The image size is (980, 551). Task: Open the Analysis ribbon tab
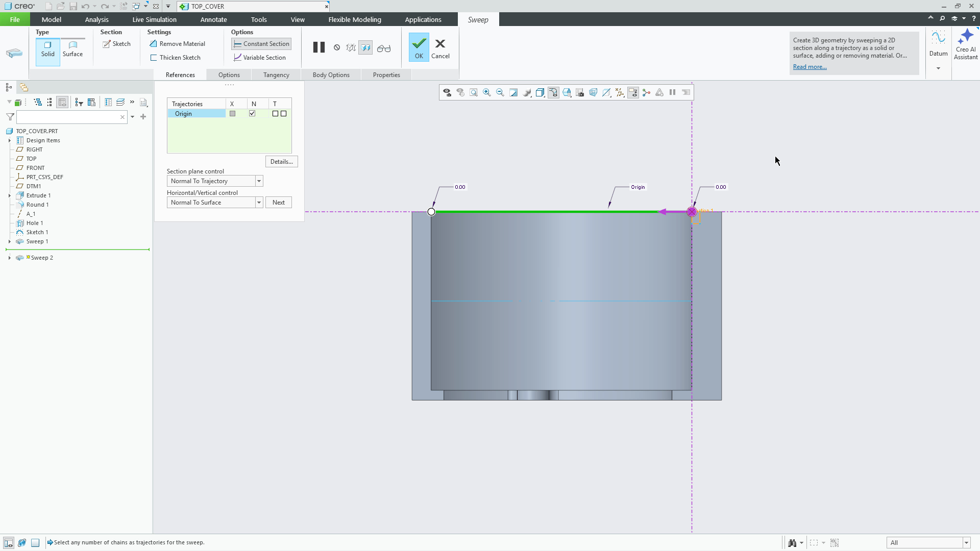[x=96, y=19]
